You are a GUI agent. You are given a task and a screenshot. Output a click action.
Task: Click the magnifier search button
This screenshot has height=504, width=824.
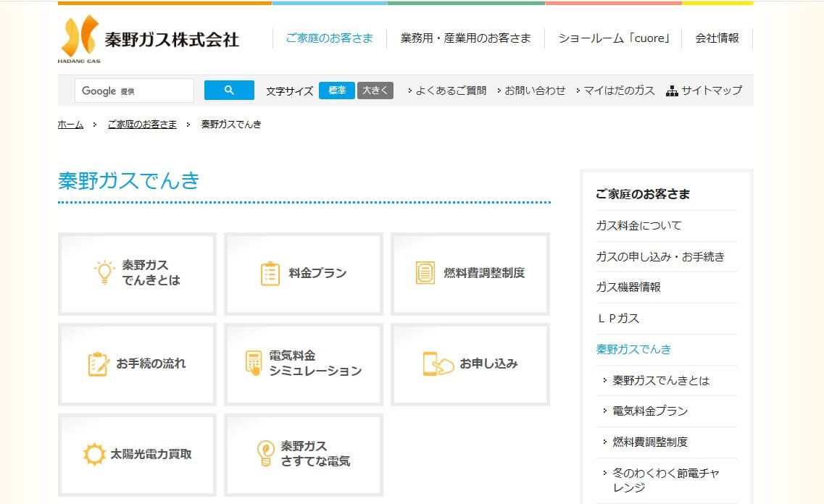pyautogui.click(x=229, y=91)
